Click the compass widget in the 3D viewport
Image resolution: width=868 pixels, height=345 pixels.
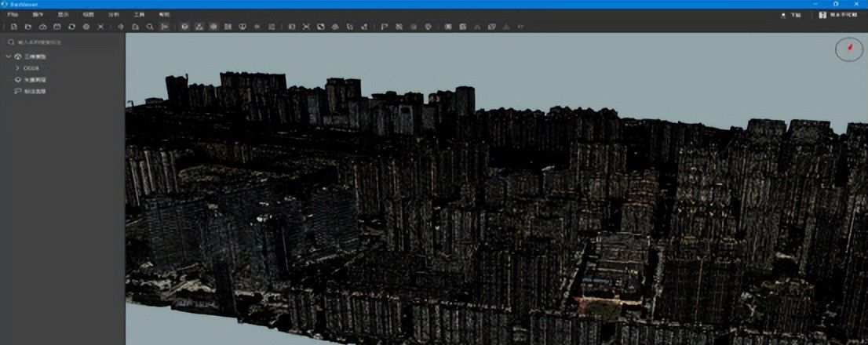849,49
